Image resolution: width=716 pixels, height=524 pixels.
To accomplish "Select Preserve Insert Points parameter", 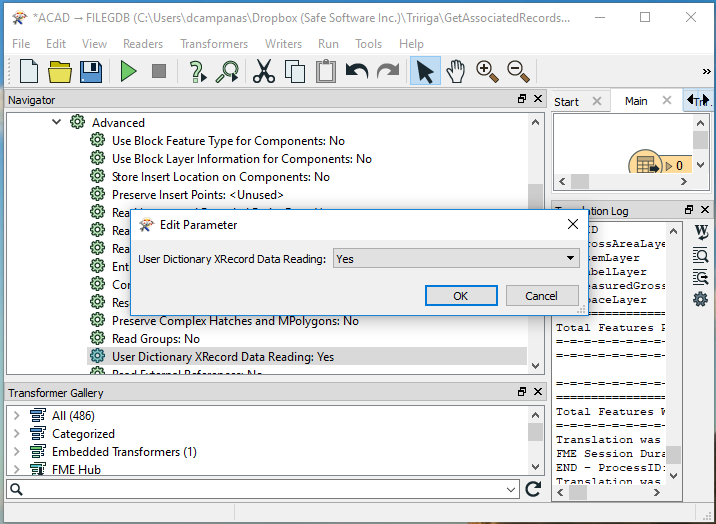I will point(198,195).
